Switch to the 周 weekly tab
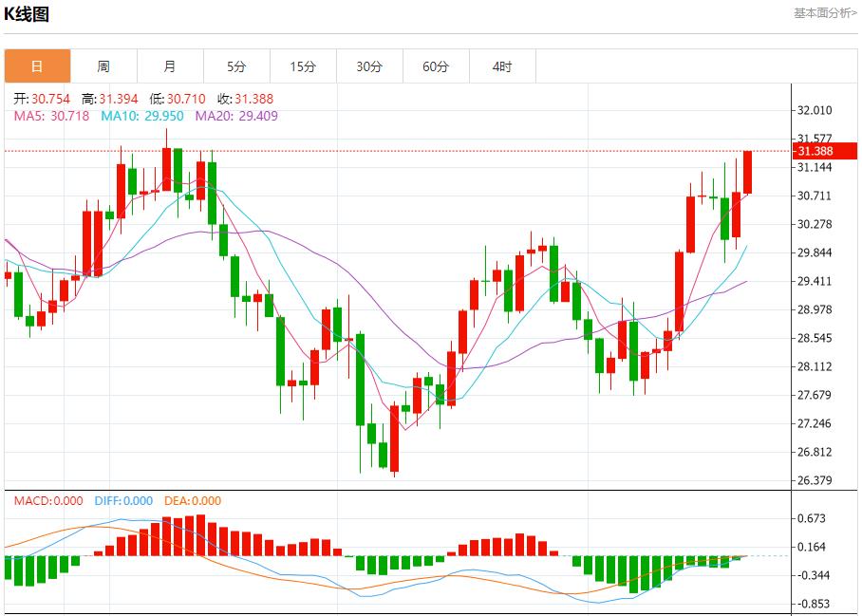862x616 pixels. pyautogui.click(x=103, y=66)
